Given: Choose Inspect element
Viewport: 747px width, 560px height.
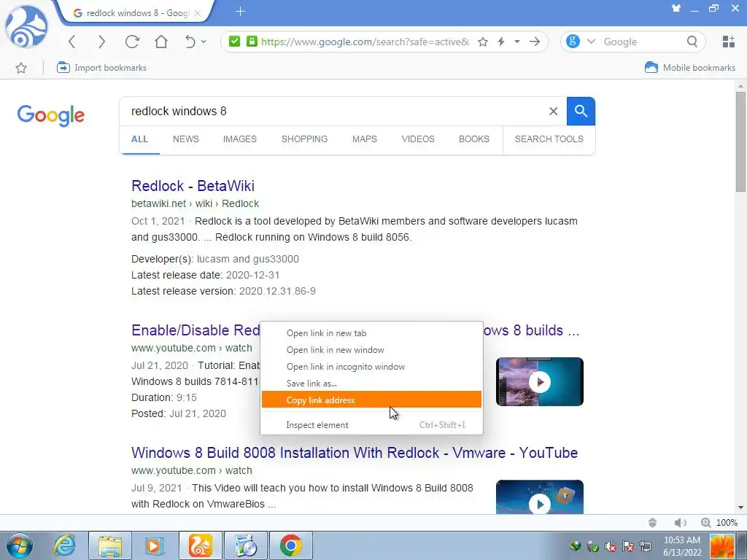Looking at the screenshot, I should 371,425.
